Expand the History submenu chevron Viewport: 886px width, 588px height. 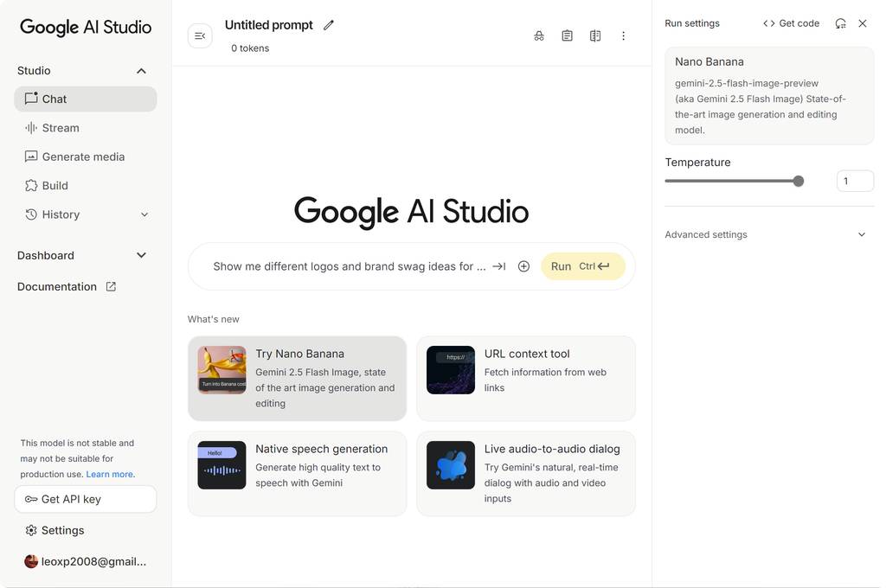(144, 214)
